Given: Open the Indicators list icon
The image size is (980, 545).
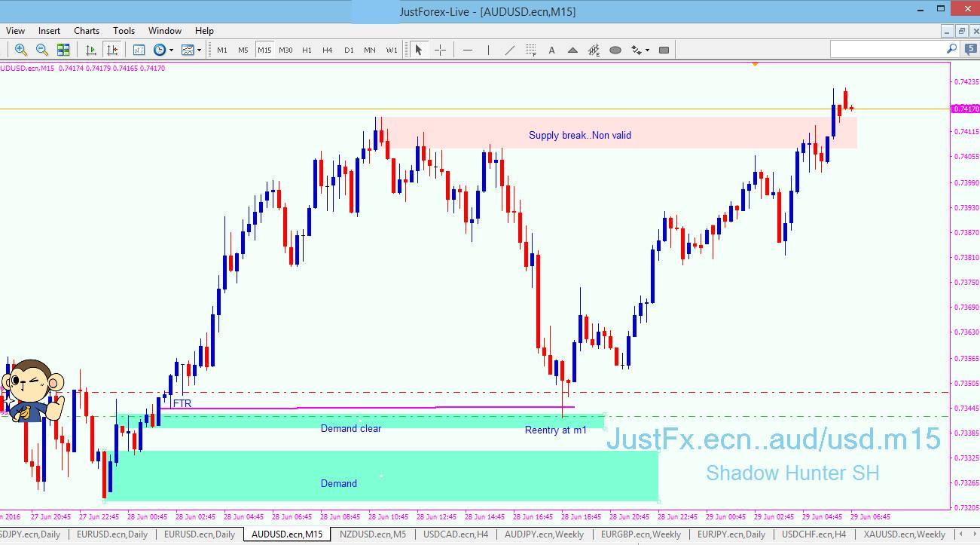Looking at the screenshot, I should coord(139,50).
